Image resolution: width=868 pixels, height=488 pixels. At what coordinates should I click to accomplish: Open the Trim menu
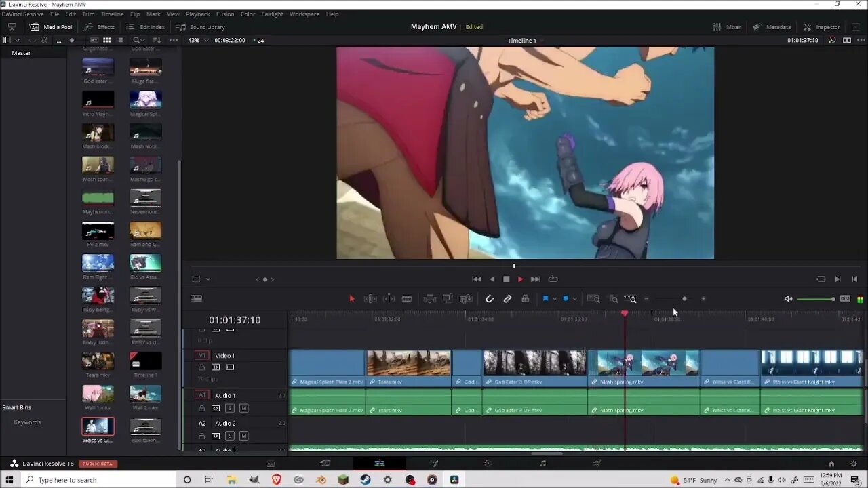[88, 14]
